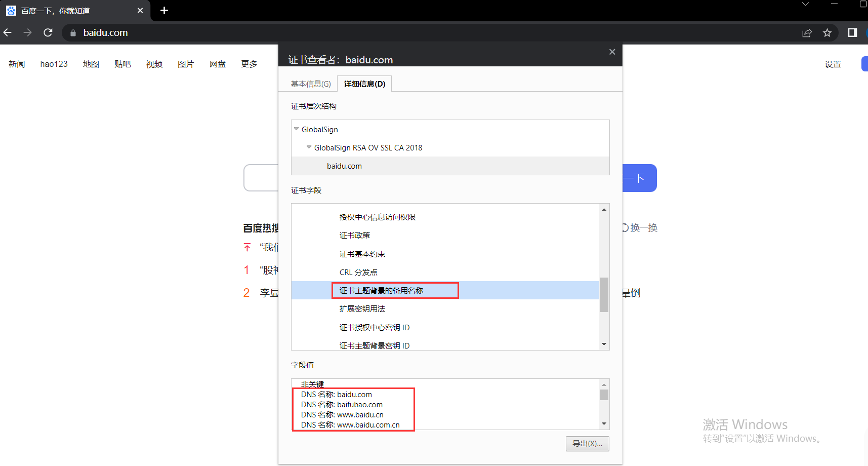This screenshot has height=466, width=868.
Task: Click the browser forward arrow
Action: (28, 32)
